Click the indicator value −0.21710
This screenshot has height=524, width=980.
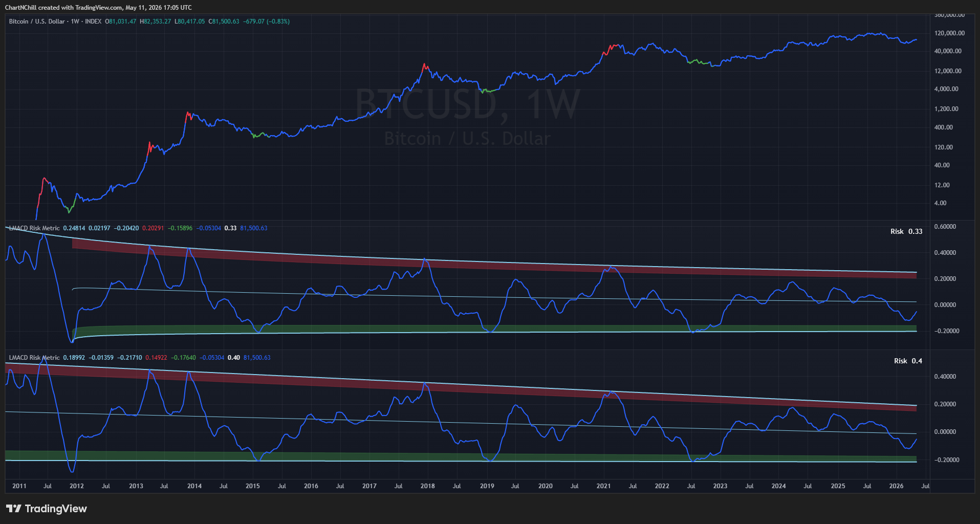[129, 358]
